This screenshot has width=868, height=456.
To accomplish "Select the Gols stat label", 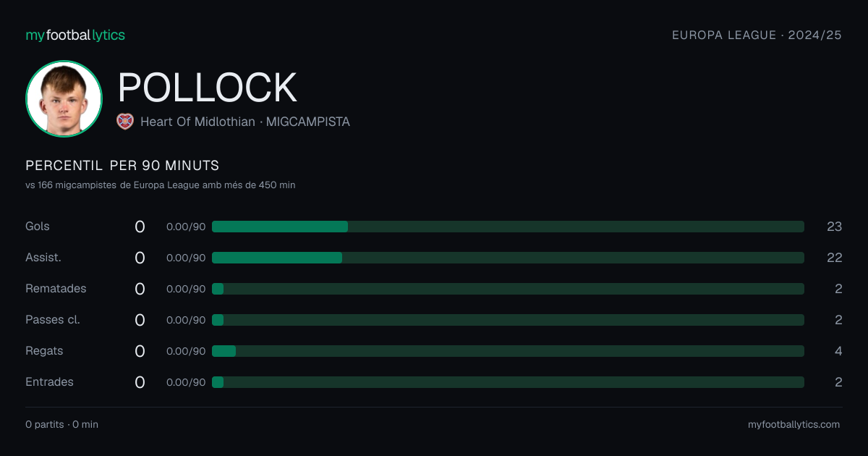I will click(x=38, y=227).
